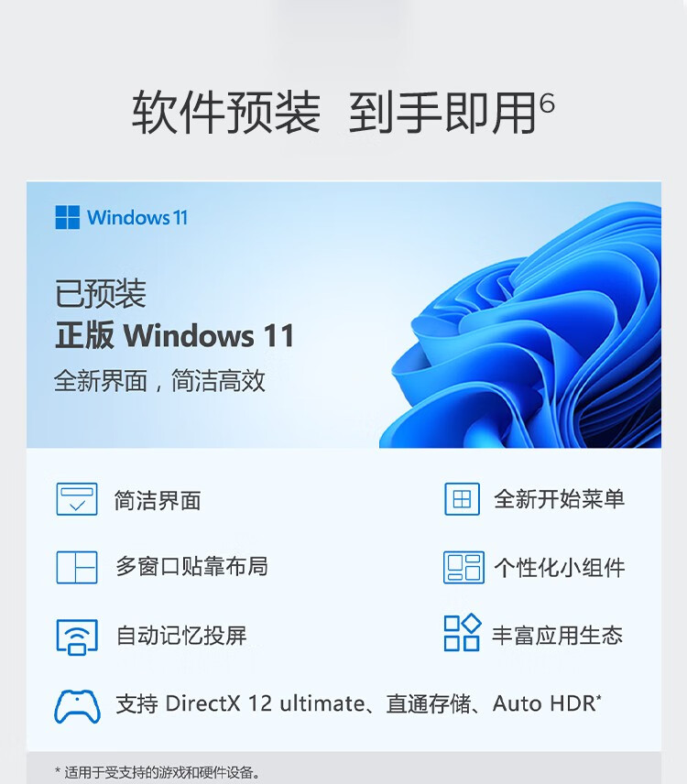Click the 简洁界面 window icon
Image resolution: width=687 pixels, height=784 pixels.
pyautogui.click(x=77, y=499)
